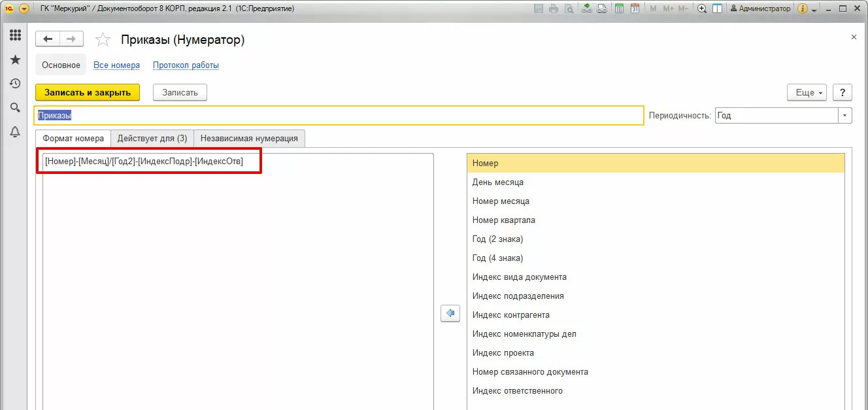Click the Администратор user label
The image size is (868, 410).
[760, 9]
